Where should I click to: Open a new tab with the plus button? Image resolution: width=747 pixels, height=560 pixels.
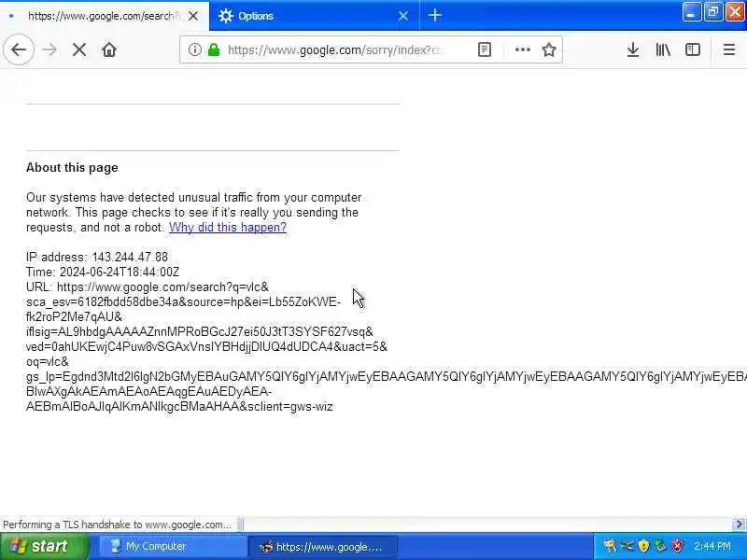(x=434, y=16)
